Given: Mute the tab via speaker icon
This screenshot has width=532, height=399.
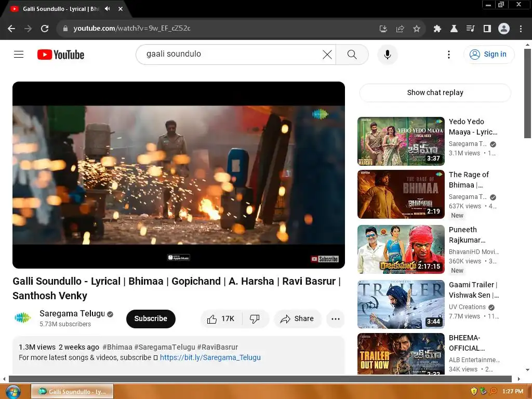Looking at the screenshot, I should 108,9.
